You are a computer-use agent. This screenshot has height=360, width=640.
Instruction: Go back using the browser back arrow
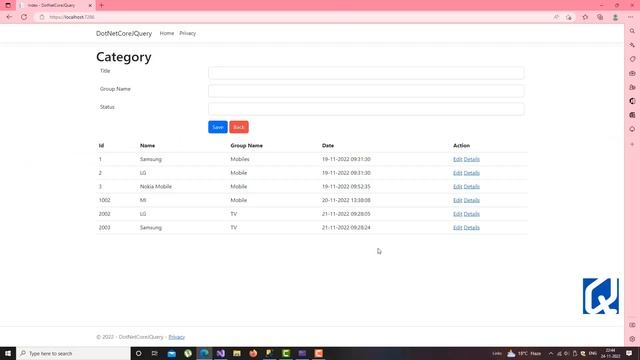9,17
